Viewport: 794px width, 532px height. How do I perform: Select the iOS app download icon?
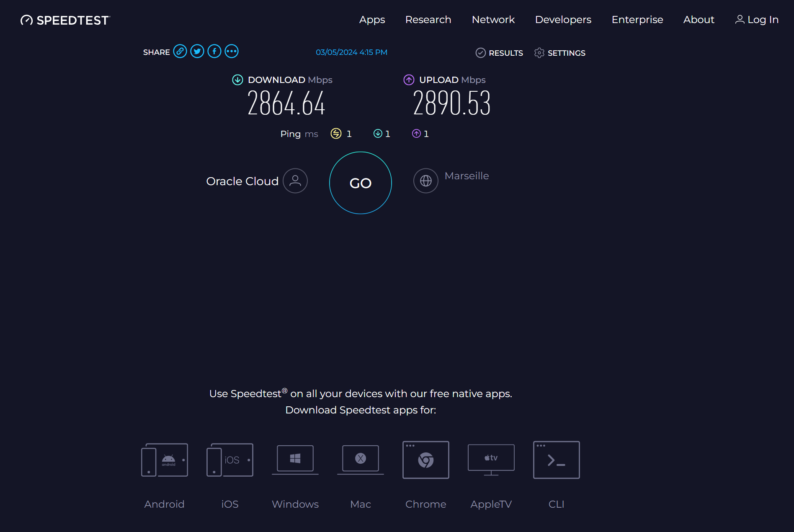[x=229, y=460]
